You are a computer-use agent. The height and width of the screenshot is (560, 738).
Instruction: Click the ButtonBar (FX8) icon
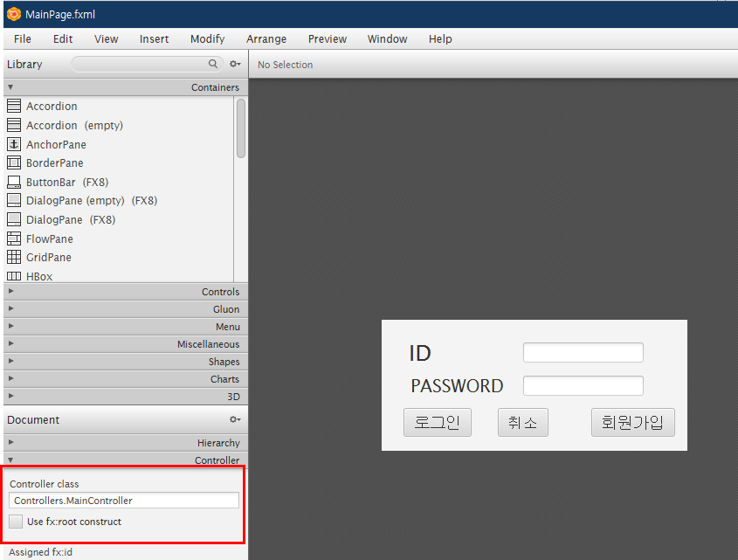pos(14,182)
